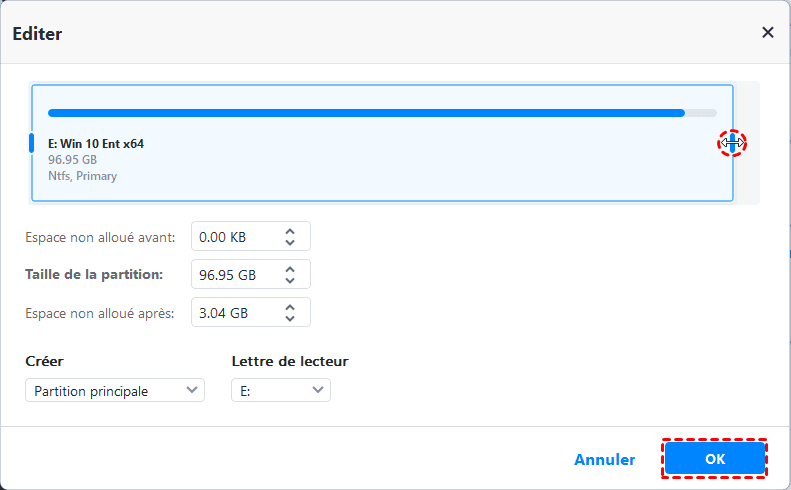This screenshot has width=791, height=490.
Task: Click the left edge handle of partition E:
Action: (31, 143)
